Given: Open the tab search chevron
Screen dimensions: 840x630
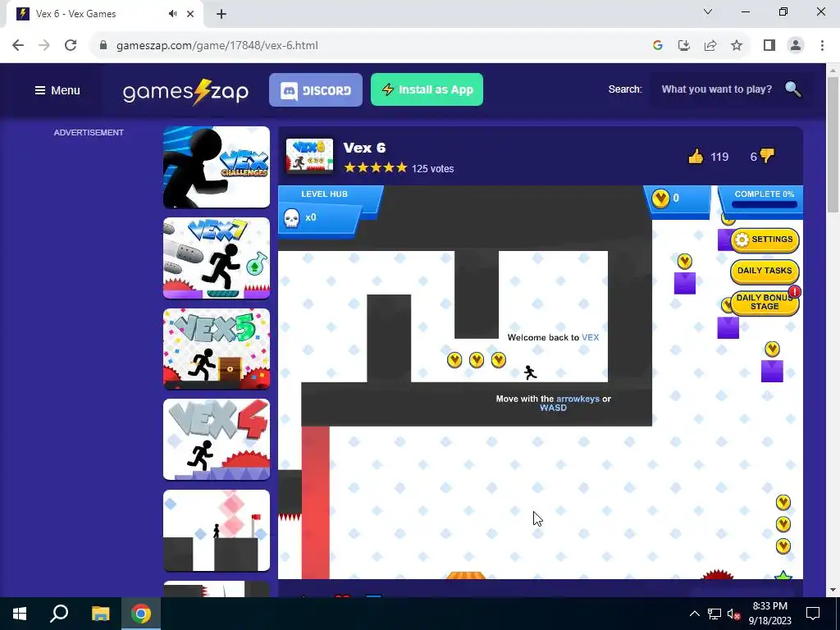Looking at the screenshot, I should pyautogui.click(x=708, y=11).
